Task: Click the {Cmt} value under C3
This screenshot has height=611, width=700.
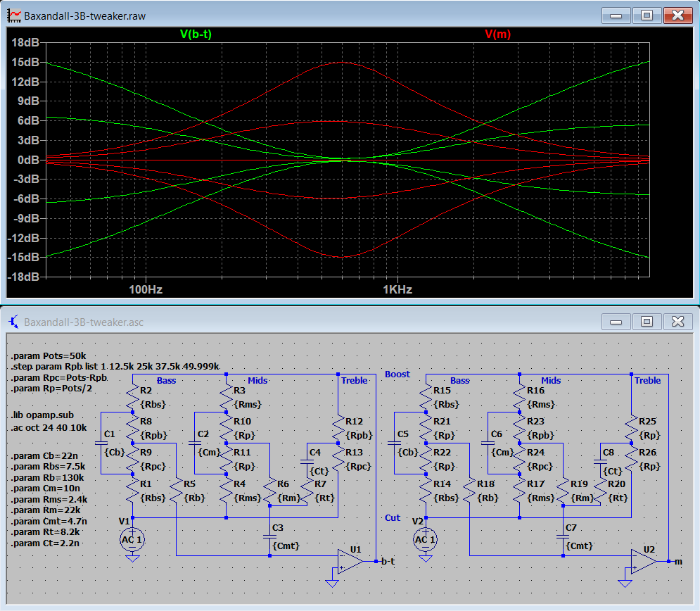Action: point(286,546)
